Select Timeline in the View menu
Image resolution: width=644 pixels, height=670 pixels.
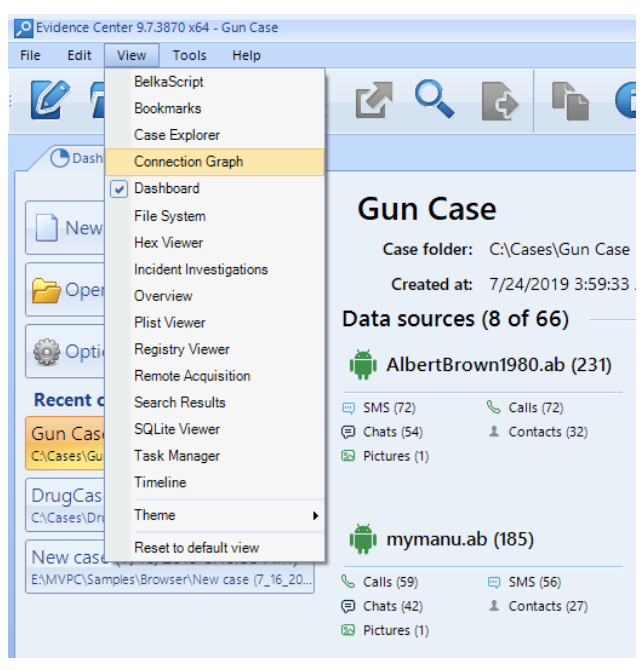[215, 482]
